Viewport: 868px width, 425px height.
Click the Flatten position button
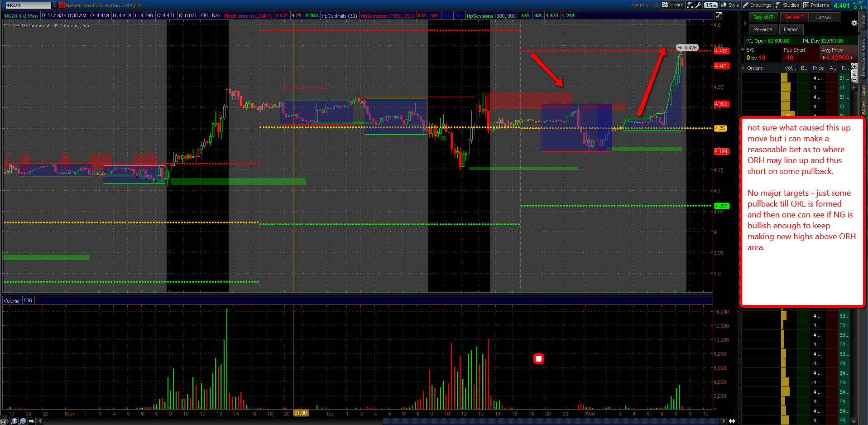(x=791, y=29)
